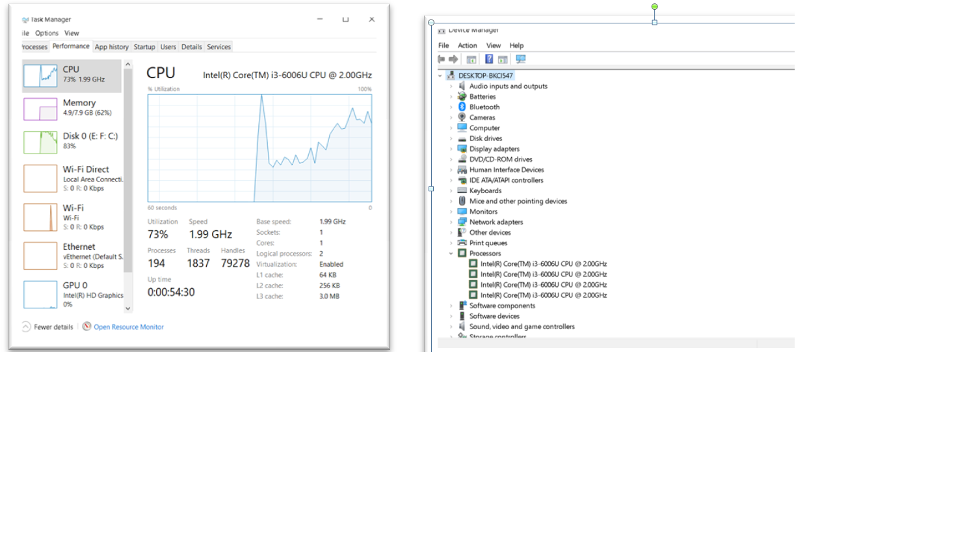Click the Open Resource Monitor icon
This screenshot has height=560, width=980.
86,327
